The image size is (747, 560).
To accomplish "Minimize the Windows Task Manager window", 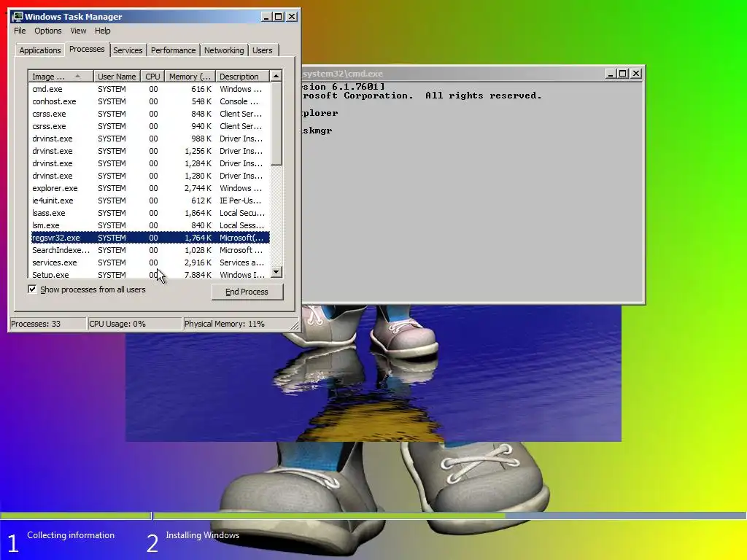I will pos(267,17).
